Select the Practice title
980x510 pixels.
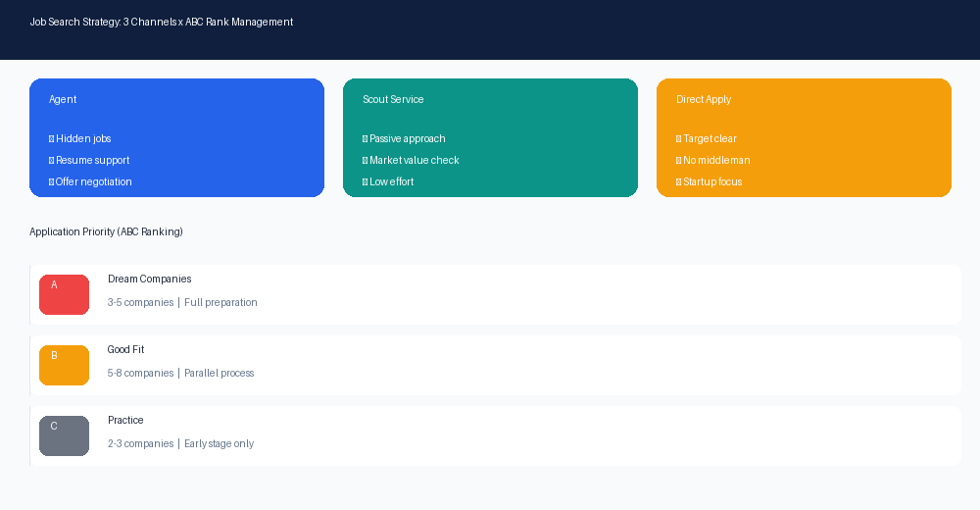click(x=125, y=421)
